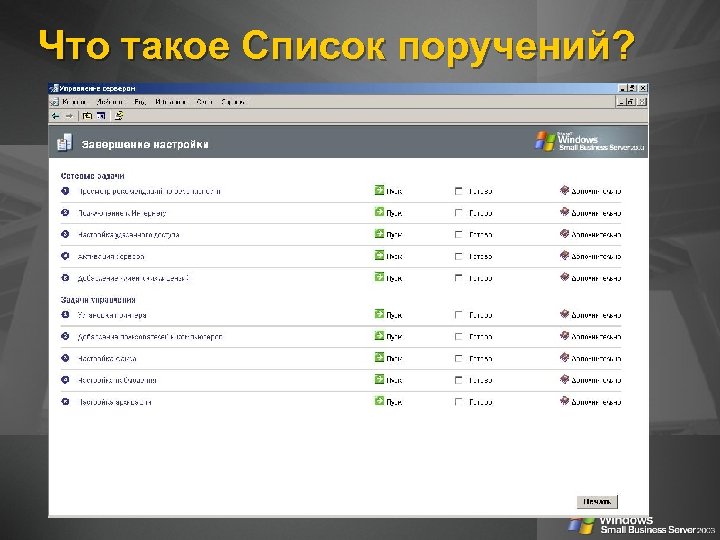Check Готово for Добавление клиентских лицензий
Image resolution: width=720 pixels, height=540 pixels.
tap(458, 278)
